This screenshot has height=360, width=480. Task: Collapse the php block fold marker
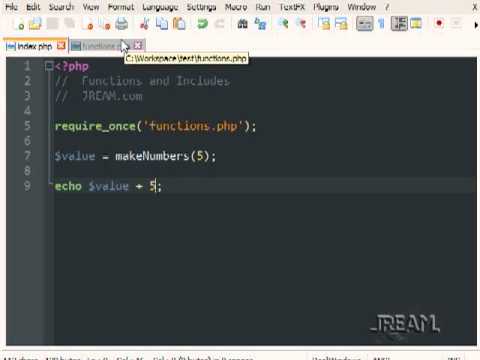[49, 66]
